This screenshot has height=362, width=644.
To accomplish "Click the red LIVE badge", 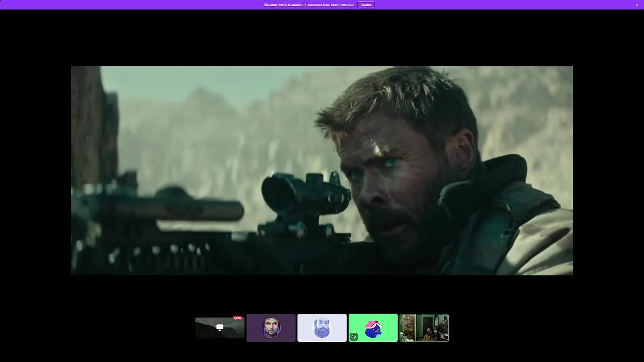I will [x=237, y=318].
